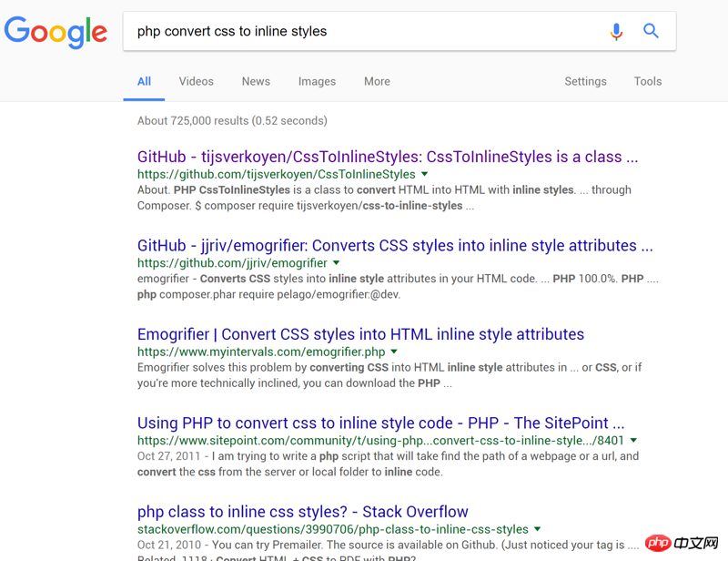Image resolution: width=728 pixels, height=561 pixels.
Task: Click the snippet dated Oct 21, 2010
Action: coord(389,551)
